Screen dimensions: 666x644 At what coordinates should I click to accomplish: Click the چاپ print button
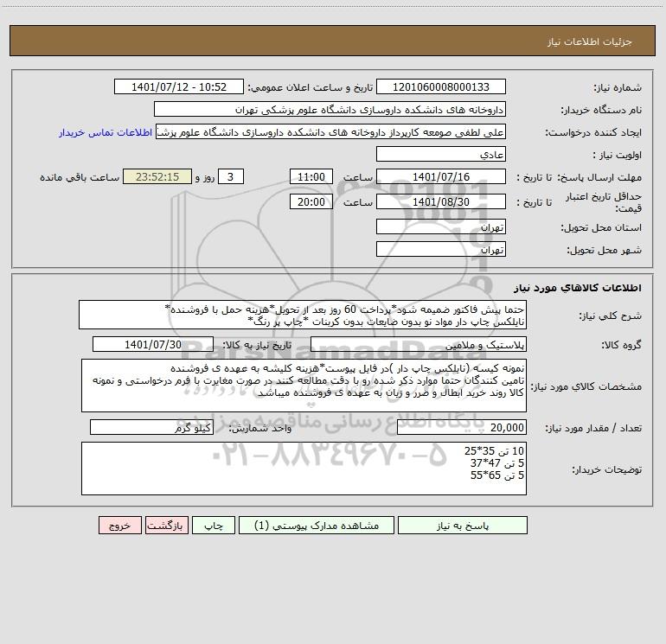pos(214,526)
